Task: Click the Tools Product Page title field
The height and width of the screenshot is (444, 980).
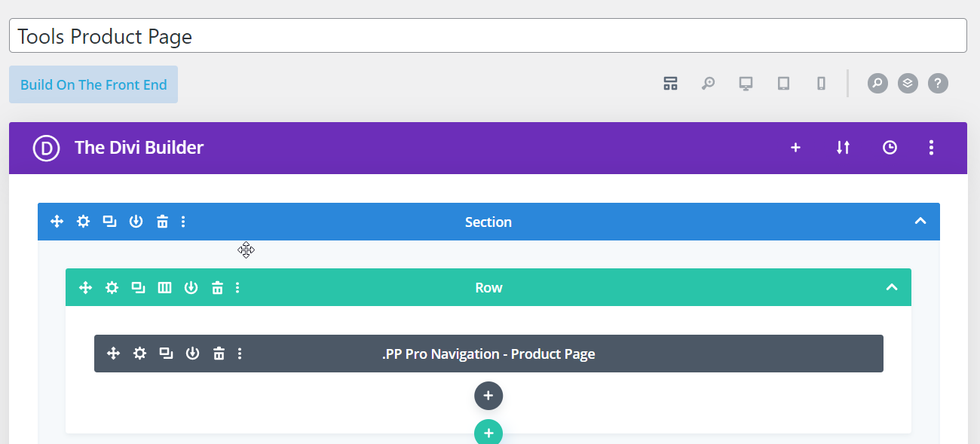Action: (x=488, y=36)
